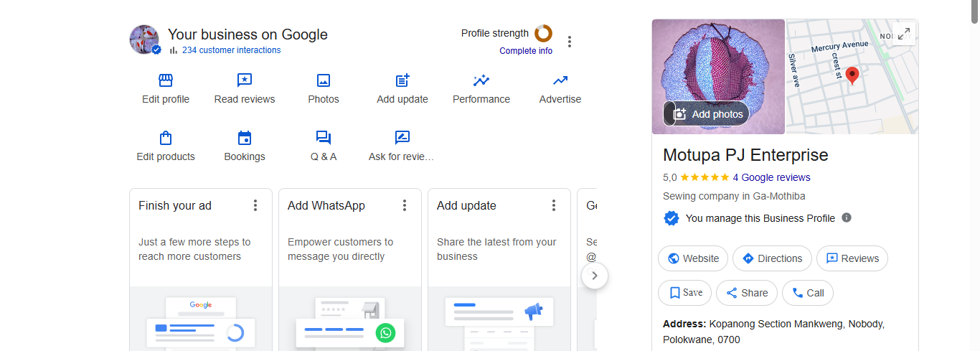Click the Ask for reviews icon
The width and height of the screenshot is (980, 351).
(402, 138)
